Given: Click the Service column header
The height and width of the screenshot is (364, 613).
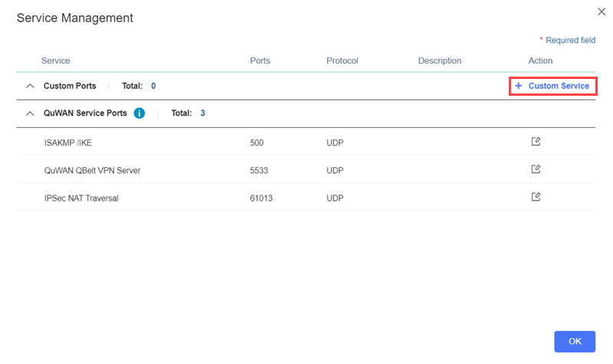Looking at the screenshot, I should point(55,61).
